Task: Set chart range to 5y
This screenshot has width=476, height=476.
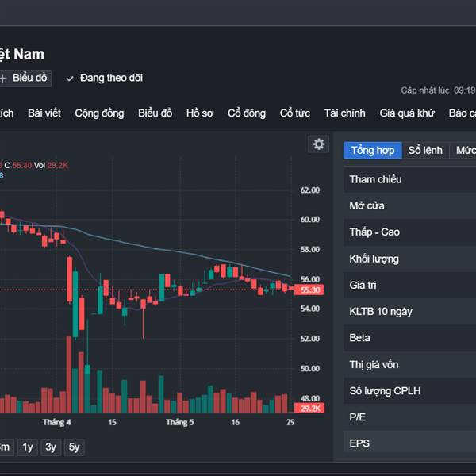Action: tap(74, 447)
